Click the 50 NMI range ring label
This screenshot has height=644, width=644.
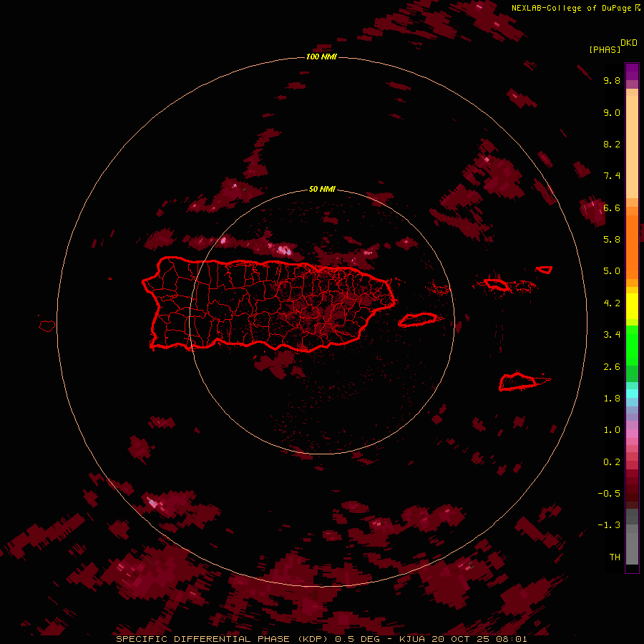point(321,189)
